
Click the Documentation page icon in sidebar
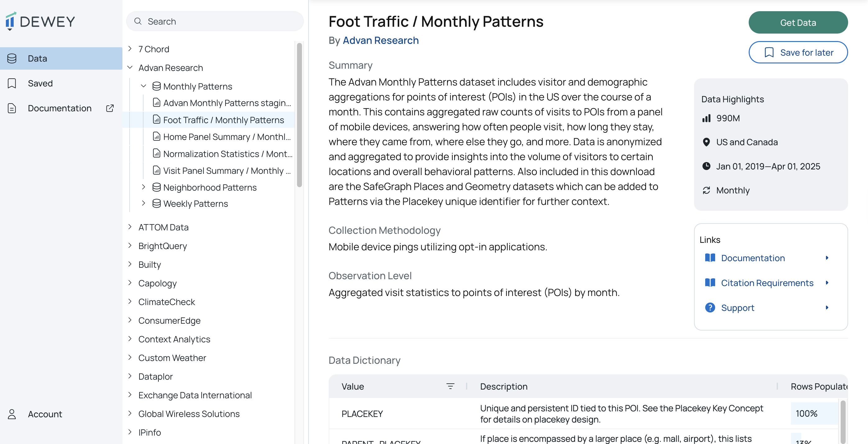(12, 108)
